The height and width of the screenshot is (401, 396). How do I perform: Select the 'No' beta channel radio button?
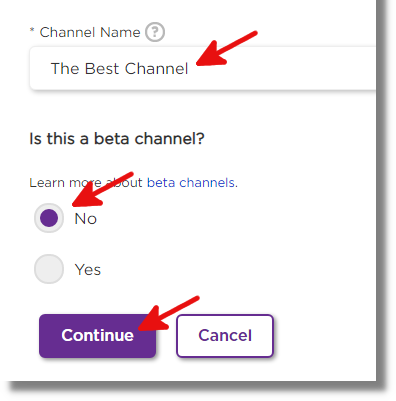pyautogui.click(x=49, y=218)
